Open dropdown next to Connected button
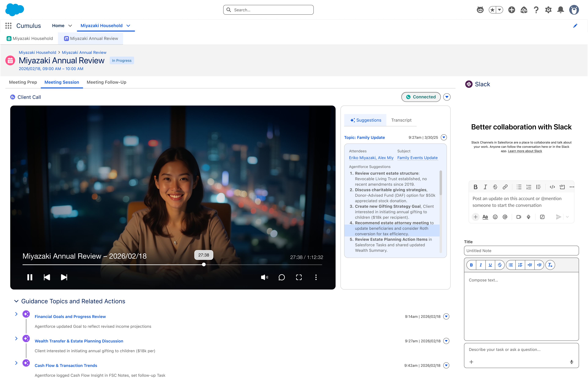The image size is (588, 387). [x=447, y=97]
